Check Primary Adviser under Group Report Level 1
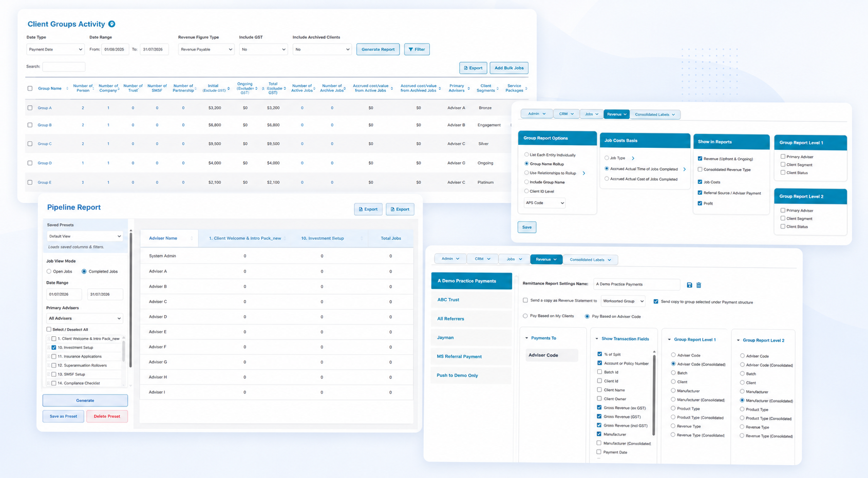Screen dimensions: 868x478 point(783,157)
